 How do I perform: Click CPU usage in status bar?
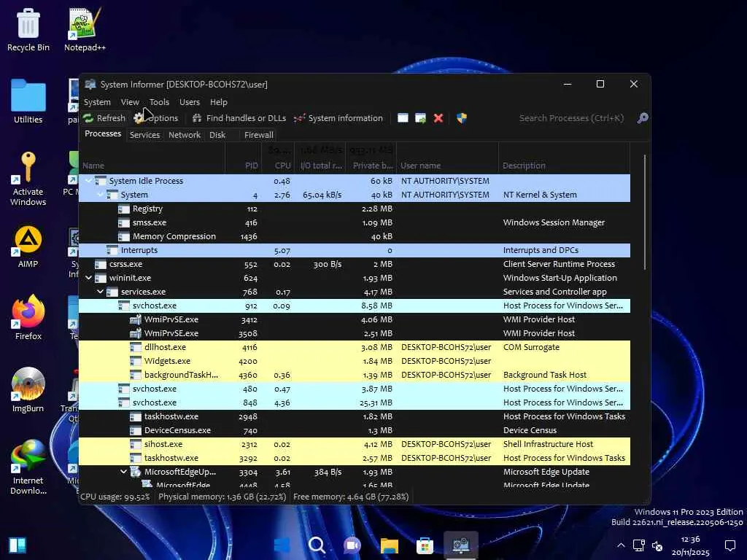coord(115,496)
